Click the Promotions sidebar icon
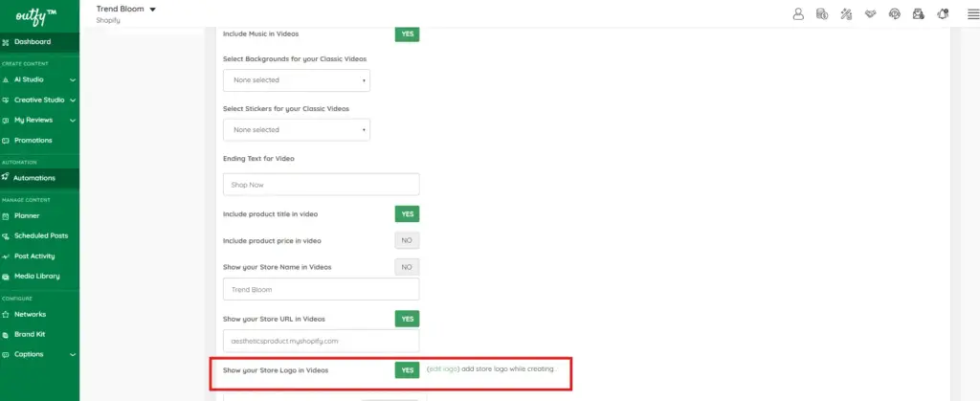This screenshot has height=401, width=980. (x=6, y=141)
